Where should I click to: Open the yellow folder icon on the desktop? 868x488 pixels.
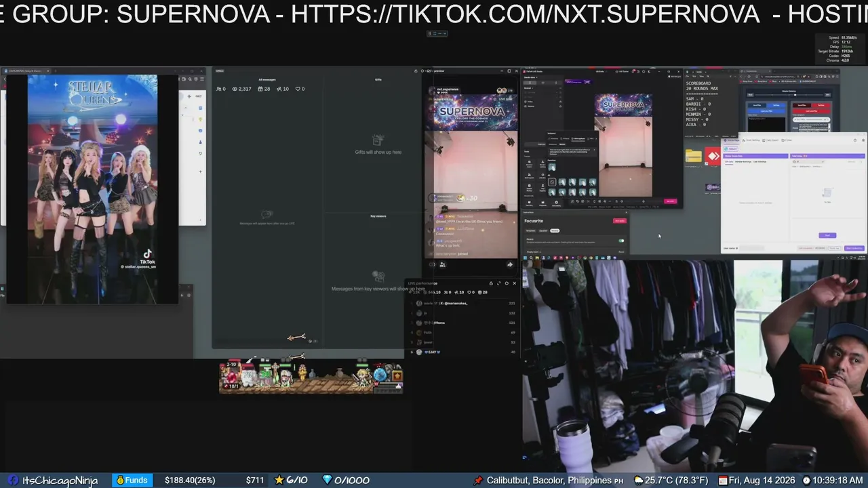click(x=693, y=156)
